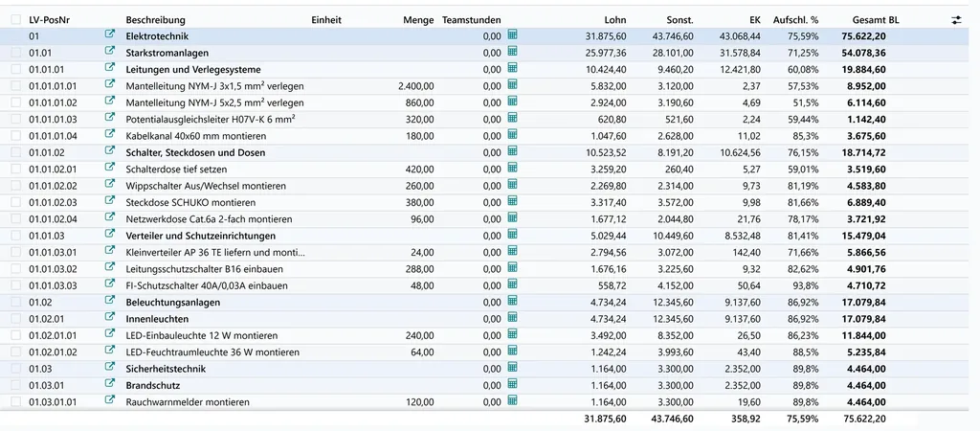Open calculator for LED-Feuchtraumleuchte 36 W row
Screen dimensions: 980x431
pyautogui.click(x=513, y=351)
